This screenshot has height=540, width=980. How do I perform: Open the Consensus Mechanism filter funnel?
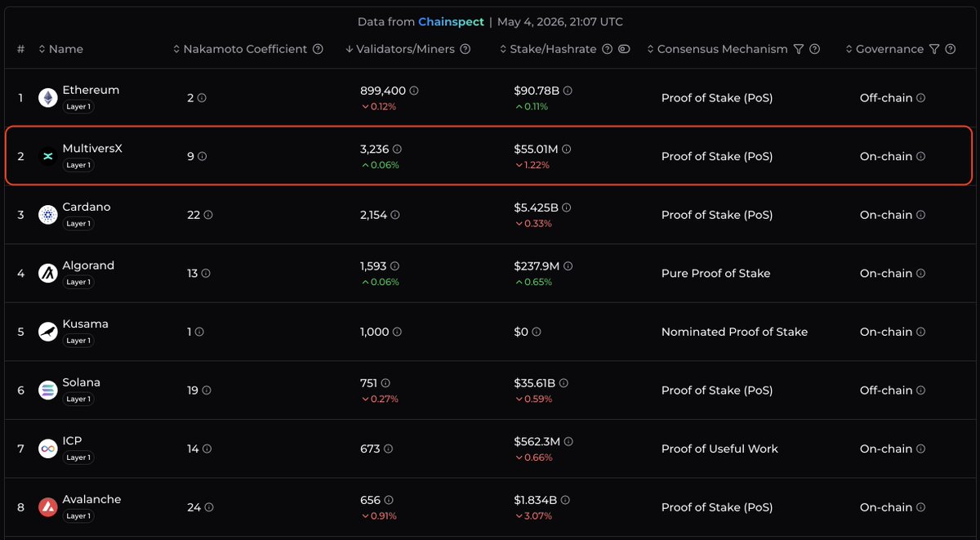[799, 49]
